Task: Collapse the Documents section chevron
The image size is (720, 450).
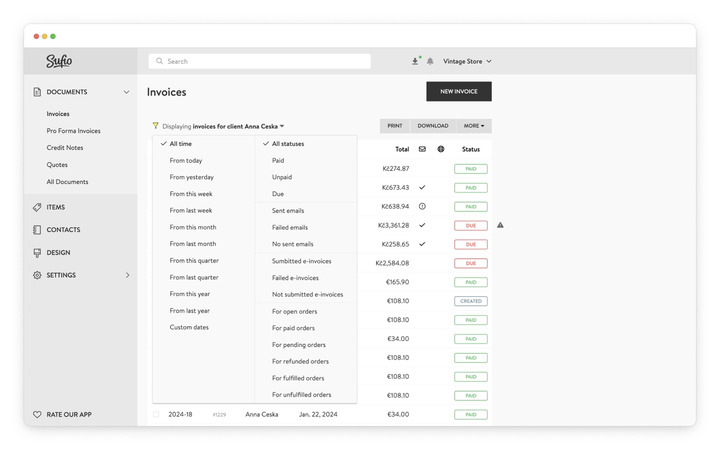Action: [126, 92]
